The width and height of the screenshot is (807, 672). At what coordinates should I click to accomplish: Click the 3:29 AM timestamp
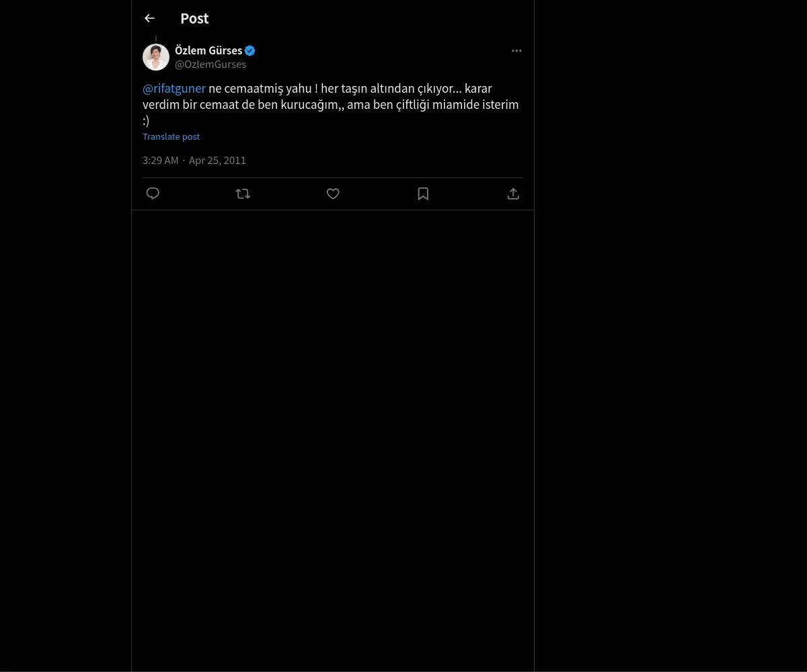161,160
